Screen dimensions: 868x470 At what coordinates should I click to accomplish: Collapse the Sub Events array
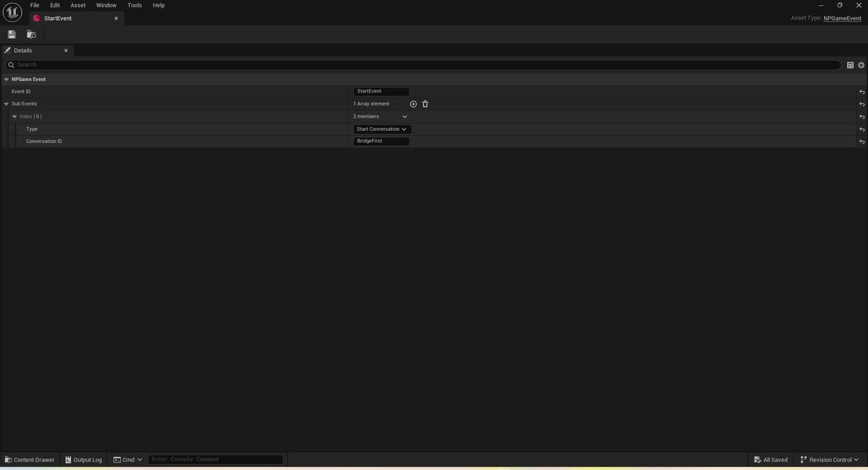tap(6, 103)
